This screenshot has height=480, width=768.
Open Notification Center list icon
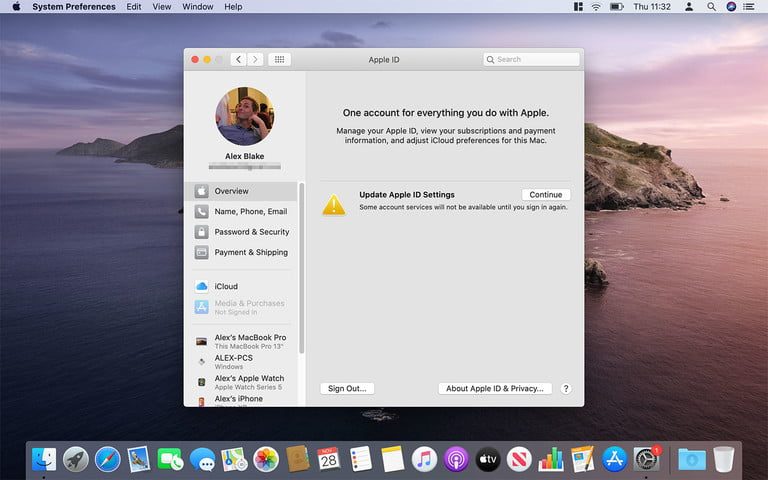(x=748, y=7)
